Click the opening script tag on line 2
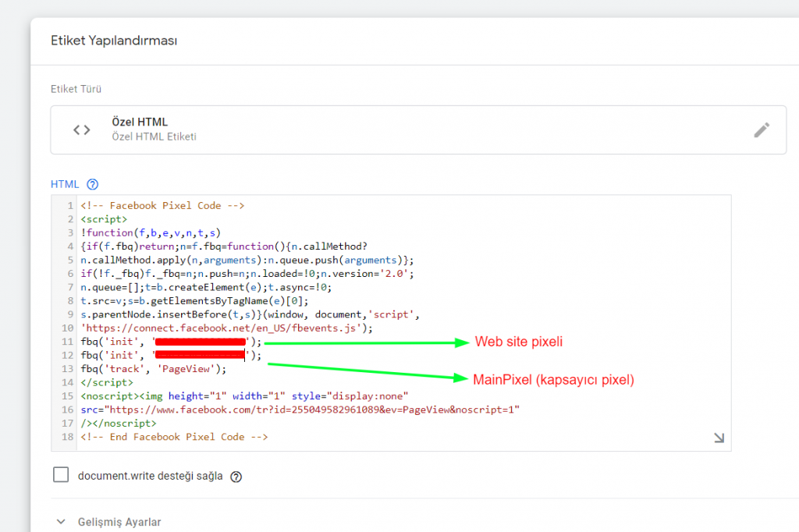This screenshot has height=532, width=799. [104, 220]
